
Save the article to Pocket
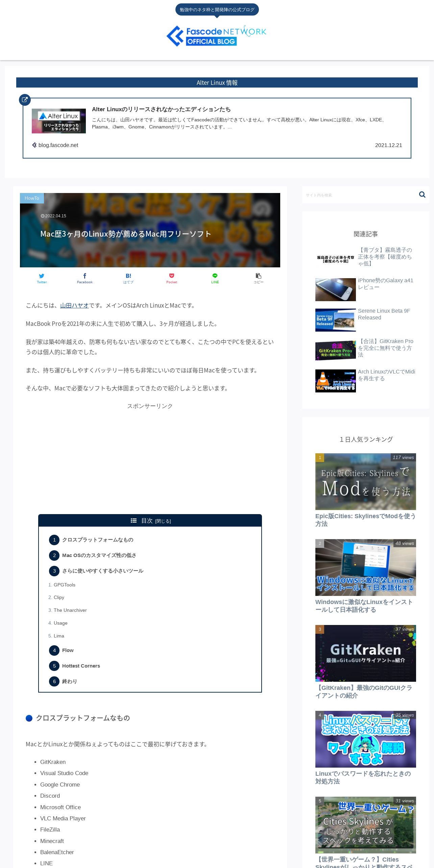point(172,279)
